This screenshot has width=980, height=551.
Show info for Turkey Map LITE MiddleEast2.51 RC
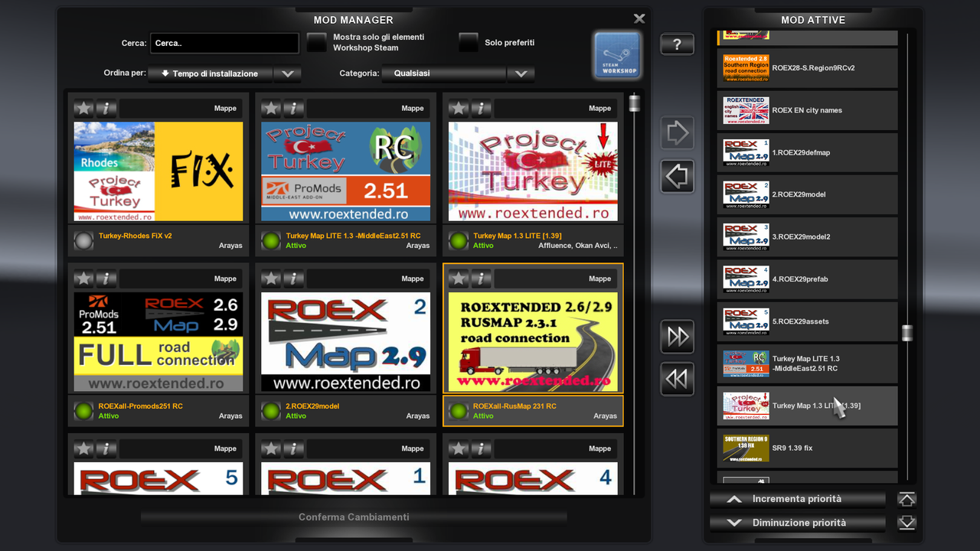tap(294, 109)
